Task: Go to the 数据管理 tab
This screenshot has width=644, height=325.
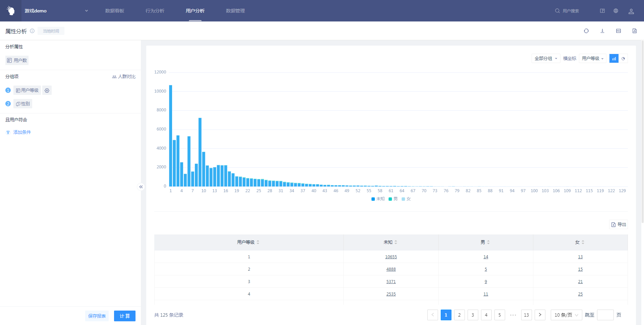Action: tap(235, 11)
